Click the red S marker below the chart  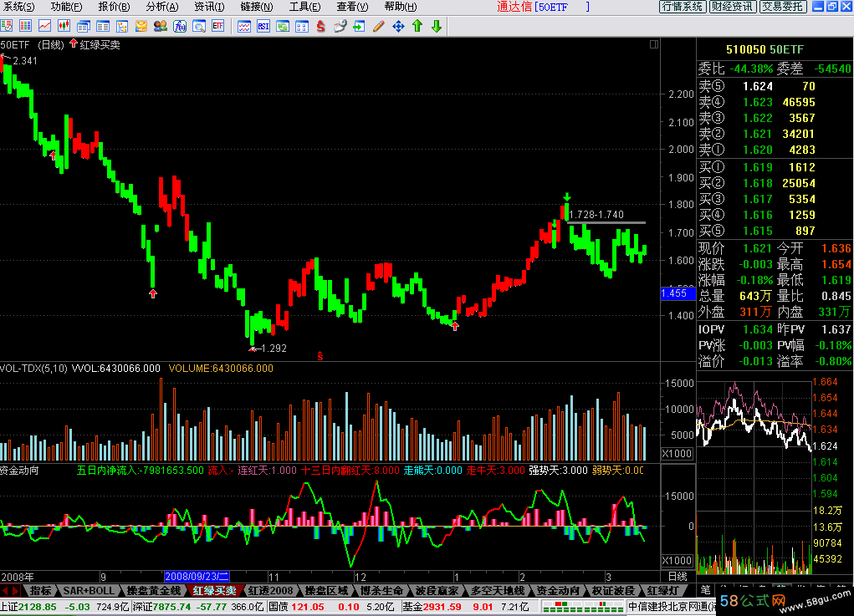[320, 356]
